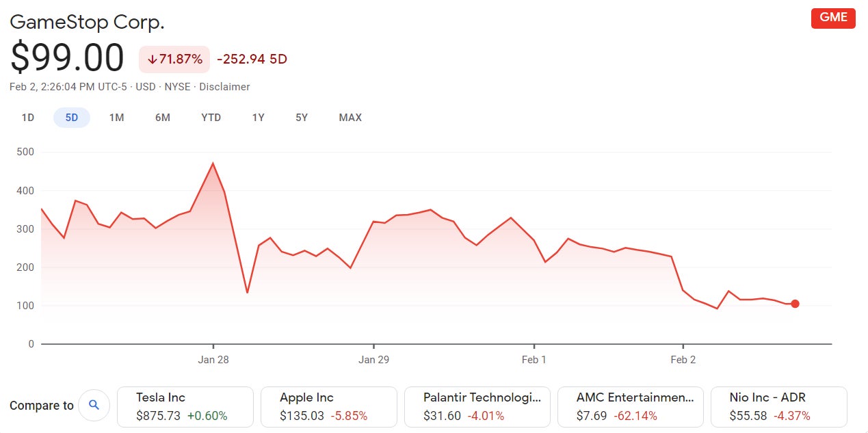This screenshot has height=433, width=868.
Task: Click the Apple Inc price card
Action: 329,406
